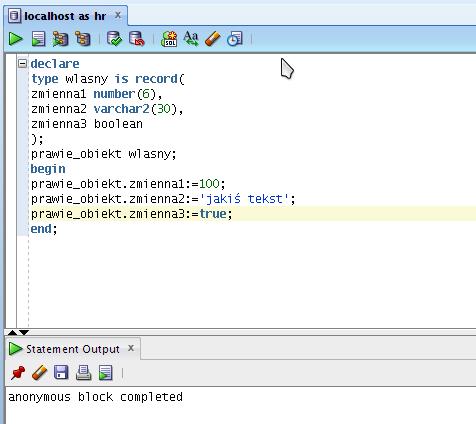Expand editor pane with the down arrow
This screenshot has height=424, width=476.
pos(24,332)
